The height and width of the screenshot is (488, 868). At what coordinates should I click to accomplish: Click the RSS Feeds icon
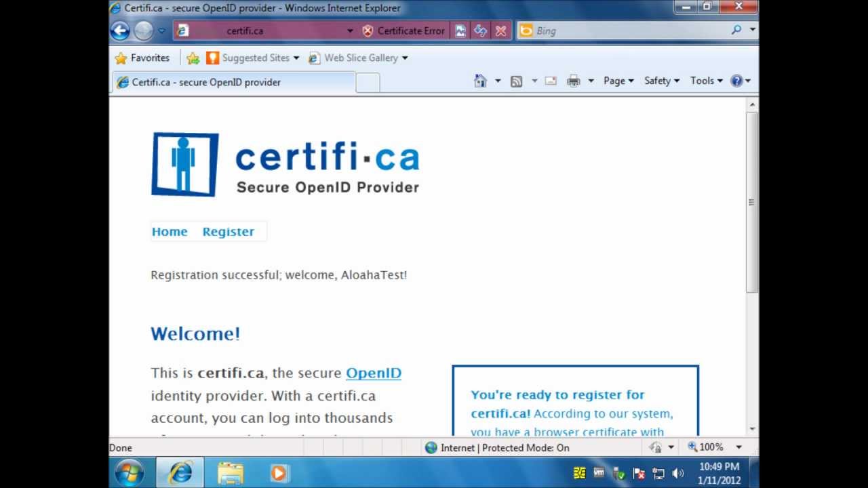pos(517,81)
